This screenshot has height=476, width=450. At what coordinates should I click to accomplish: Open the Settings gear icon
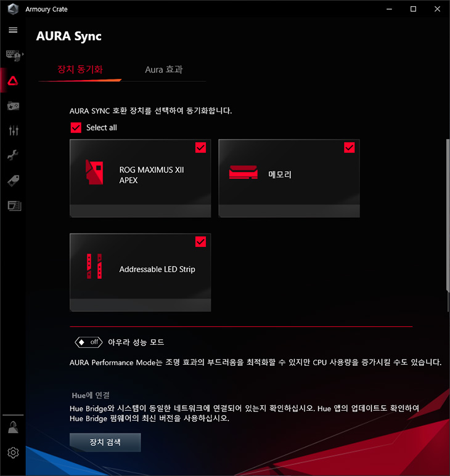(x=13, y=453)
